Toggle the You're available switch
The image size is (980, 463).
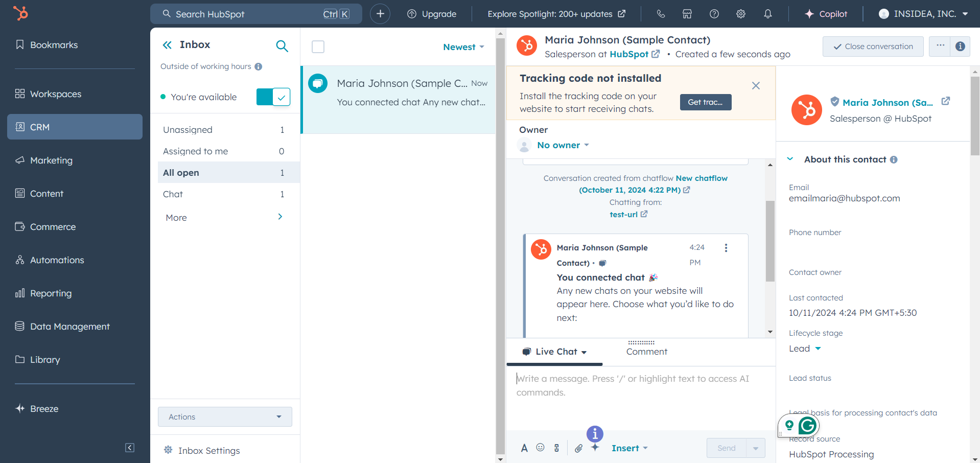point(273,97)
